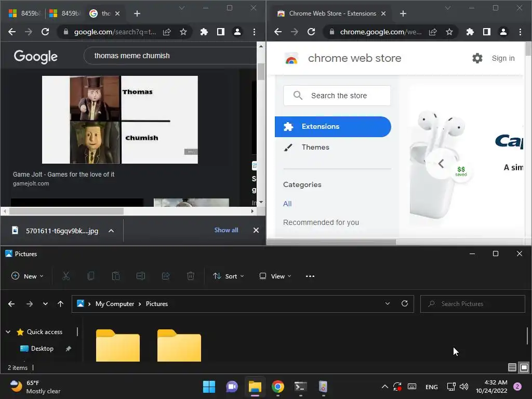Open Extensions puzzle icon in Google search window
532x399 pixels.
204,32
